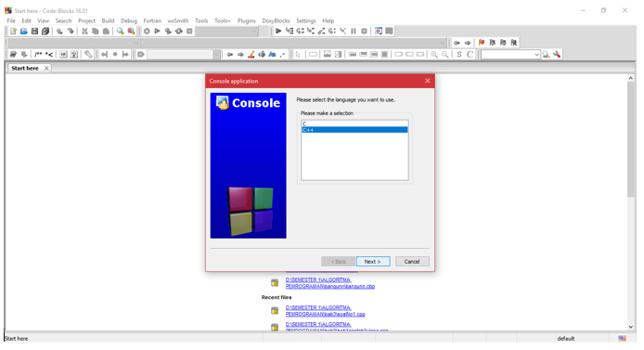The height and width of the screenshot is (350, 644).
Task: Click the Debug/Continue play icon
Action: click(x=278, y=32)
